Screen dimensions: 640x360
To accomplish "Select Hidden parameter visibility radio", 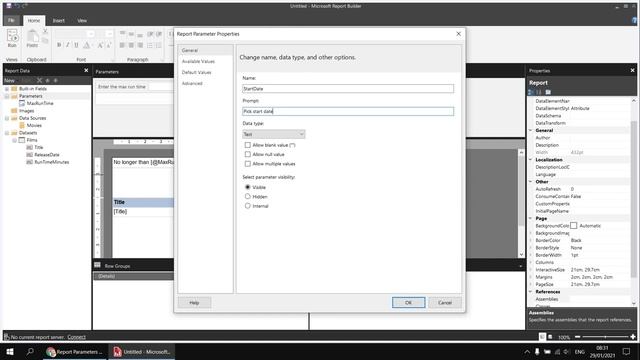I will pyautogui.click(x=247, y=196).
